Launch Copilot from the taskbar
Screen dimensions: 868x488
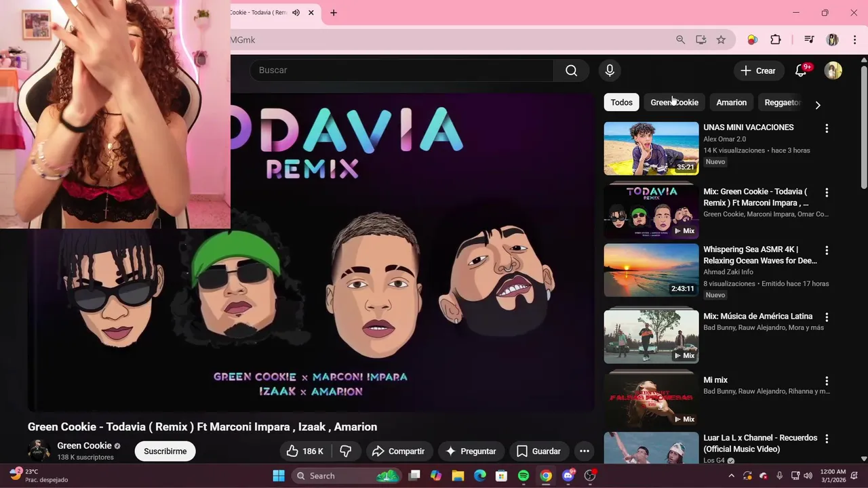(x=436, y=476)
